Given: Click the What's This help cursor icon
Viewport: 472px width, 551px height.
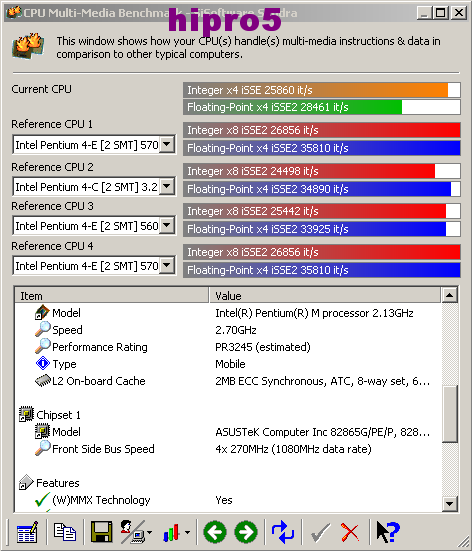Looking at the screenshot, I should (388, 532).
